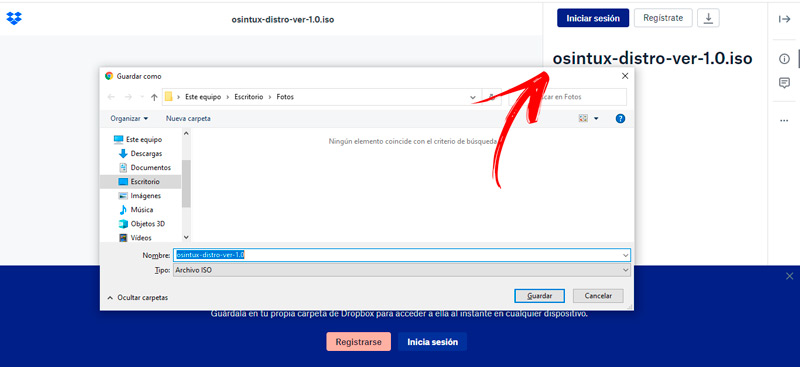Collapse folders with Ocultar carpetas

click(137, 297)
